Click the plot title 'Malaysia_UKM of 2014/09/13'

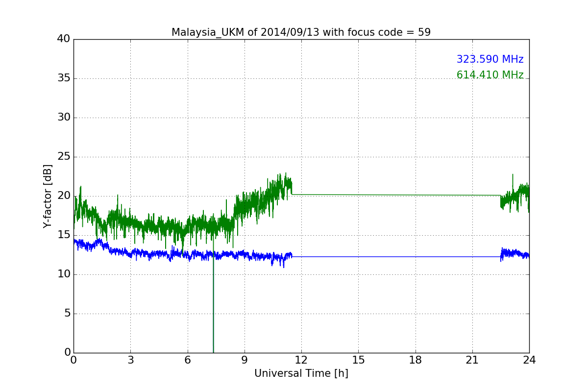point(301,32)
